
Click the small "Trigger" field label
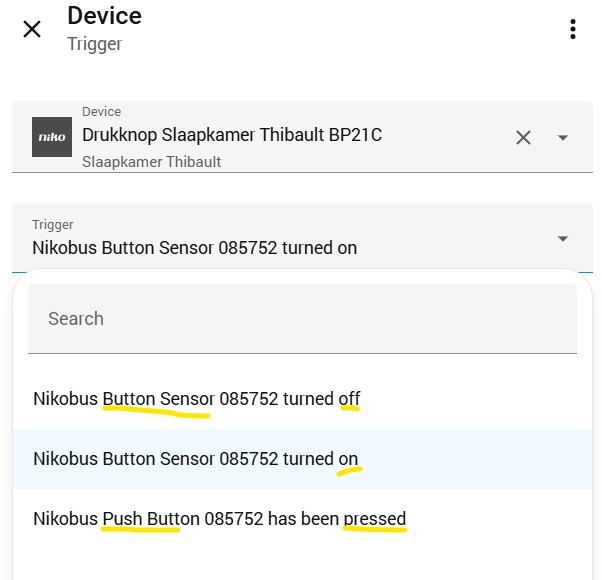52,225
